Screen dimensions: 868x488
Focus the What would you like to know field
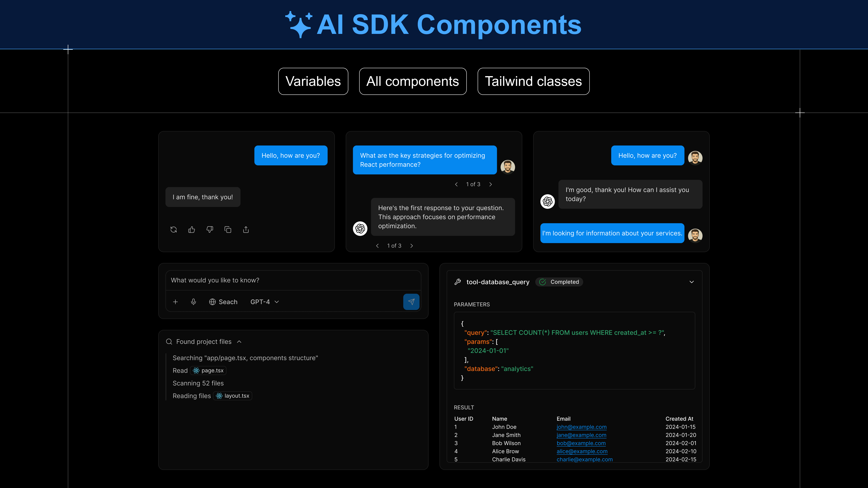tap(293, 280)
